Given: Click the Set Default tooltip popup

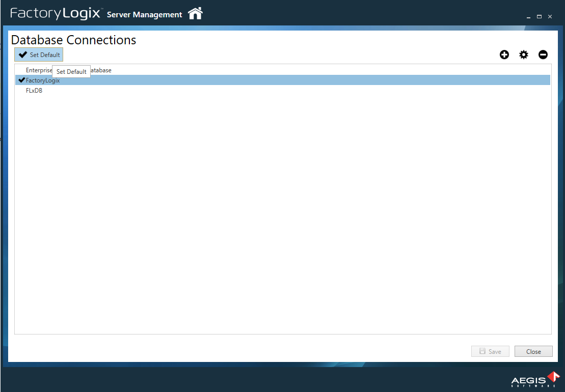Looking at the screenshot, I should 71,72.
